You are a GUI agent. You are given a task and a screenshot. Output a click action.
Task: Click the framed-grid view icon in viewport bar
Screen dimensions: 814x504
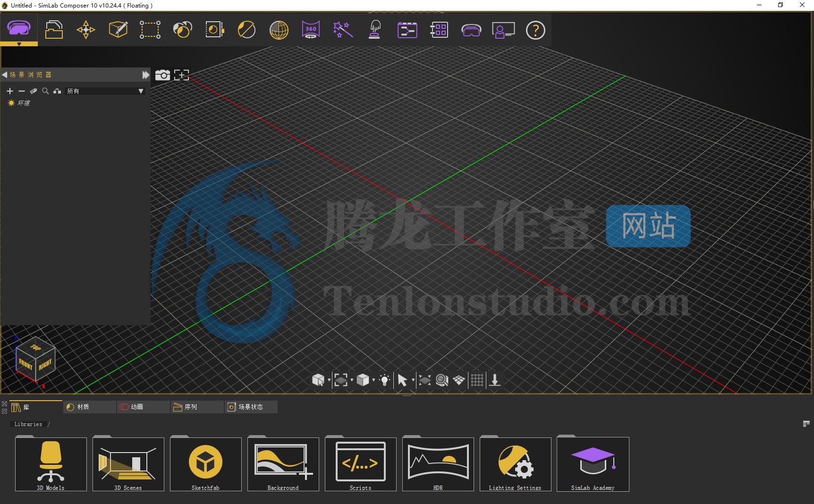click(x=340, y=380)
